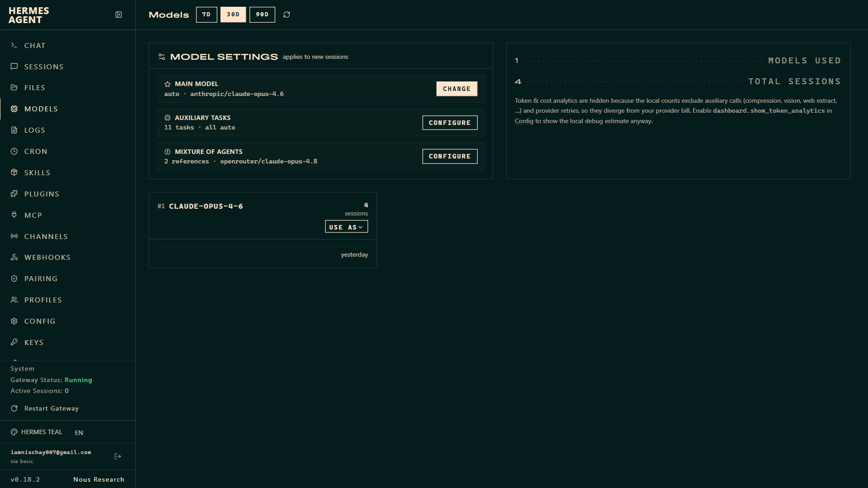Click the Keys key icon
This screenshot has height=488, width=868.
[x=14, y=342]
